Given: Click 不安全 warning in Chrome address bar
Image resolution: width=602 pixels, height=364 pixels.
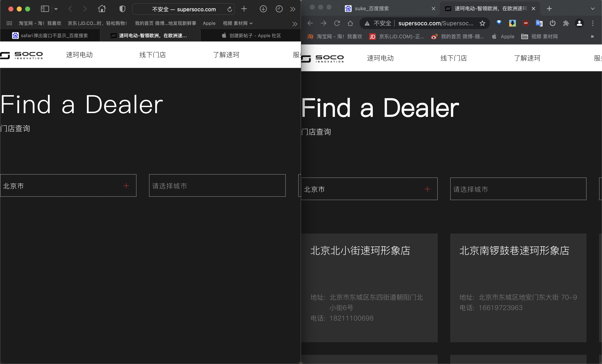Looking at the screenshot, I should point(378,23).
